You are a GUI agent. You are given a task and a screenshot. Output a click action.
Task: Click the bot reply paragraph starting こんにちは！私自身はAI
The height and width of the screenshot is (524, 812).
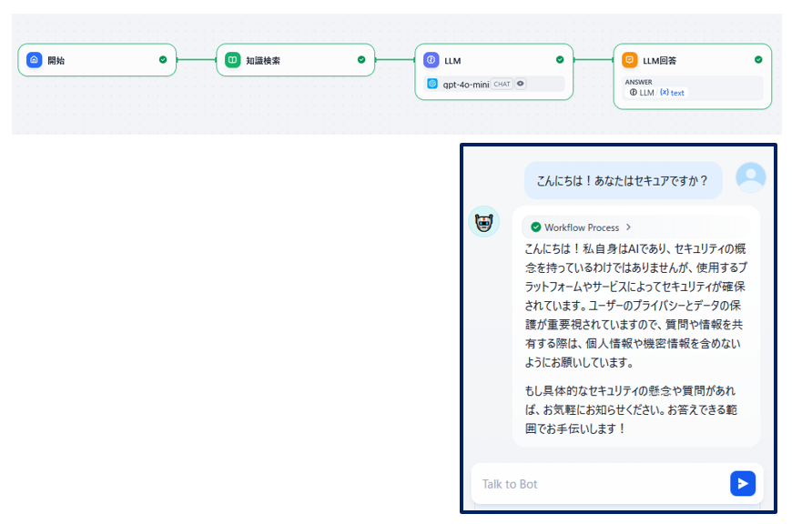click(636, 305)
